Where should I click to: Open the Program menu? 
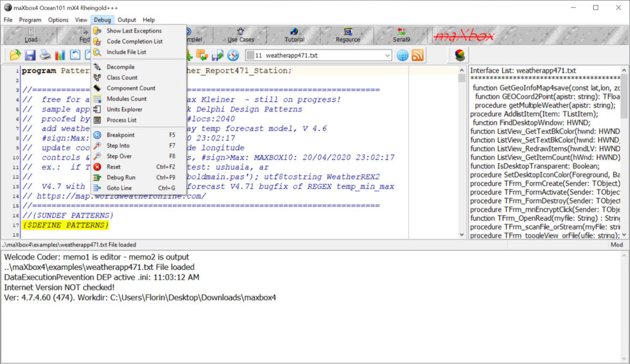(30, 20)
